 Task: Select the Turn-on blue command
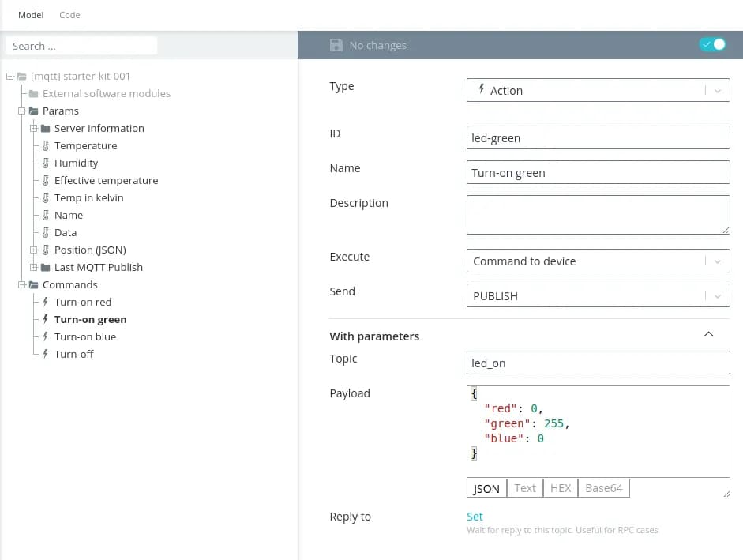85,337
